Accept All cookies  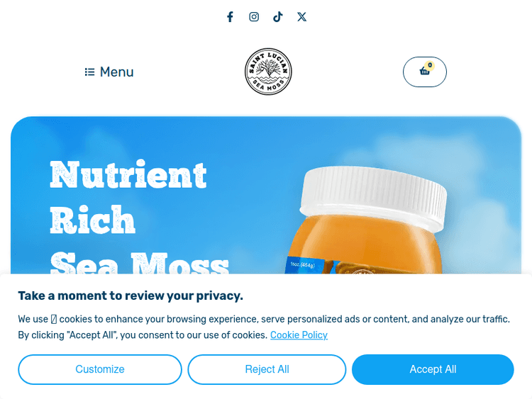433,369
